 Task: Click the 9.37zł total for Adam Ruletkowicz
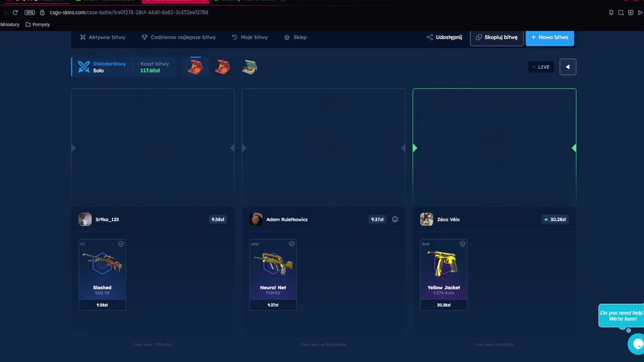pyautogui.click(x=377, y=219)
